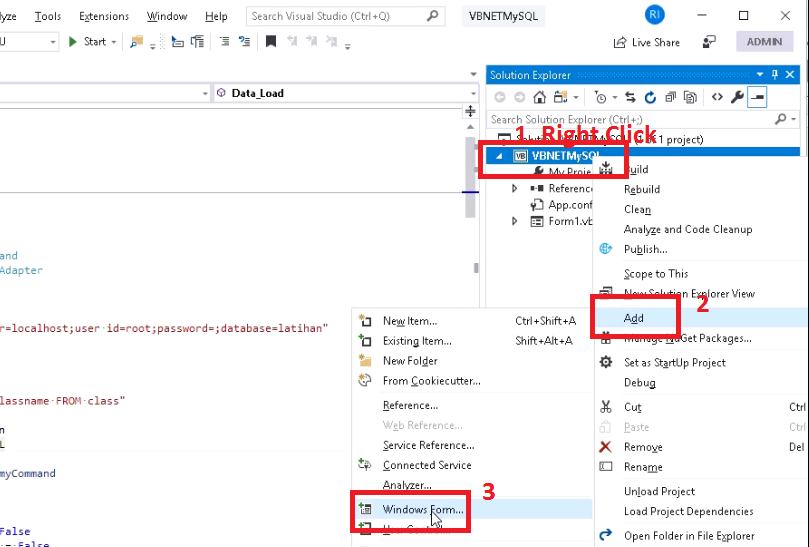Open the Switch Views dropdown arrow

pos(576,97)
